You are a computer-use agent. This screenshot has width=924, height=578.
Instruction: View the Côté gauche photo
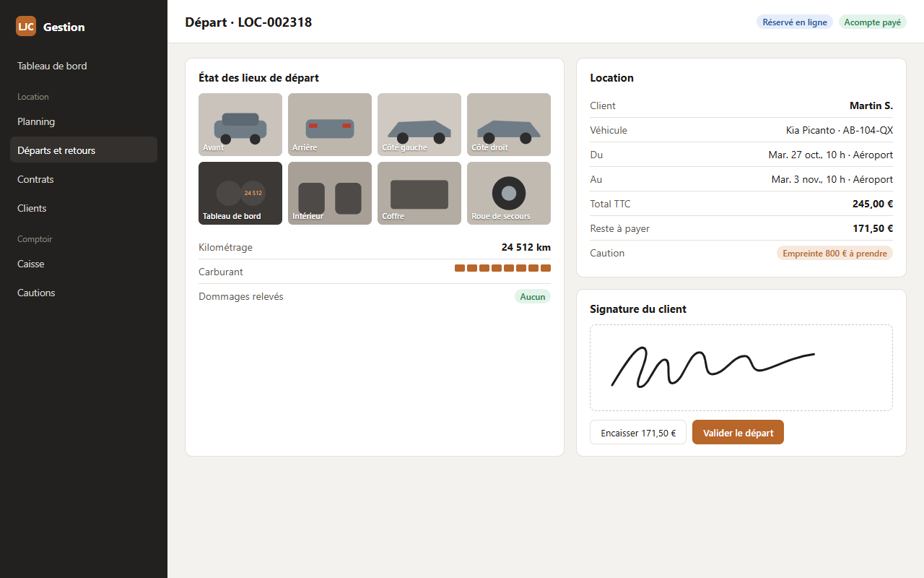coord(419,124)
